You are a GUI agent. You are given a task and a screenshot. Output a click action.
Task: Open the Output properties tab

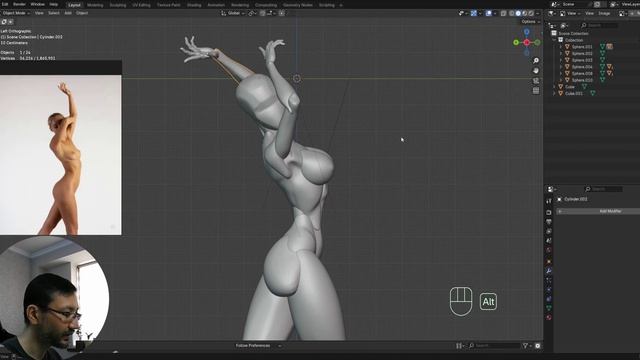(x=549, y=222)
